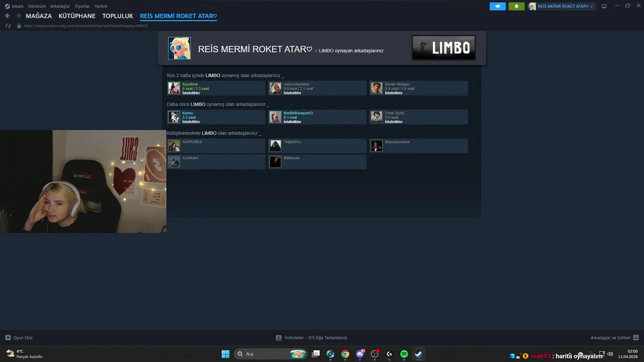
Task: Click the profile avatar in page header
Action: point(179,48)
